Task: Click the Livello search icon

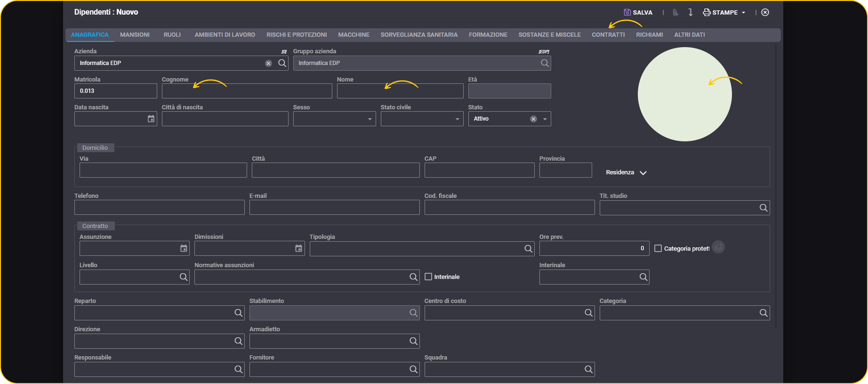Action: click(x=184, y=277)
